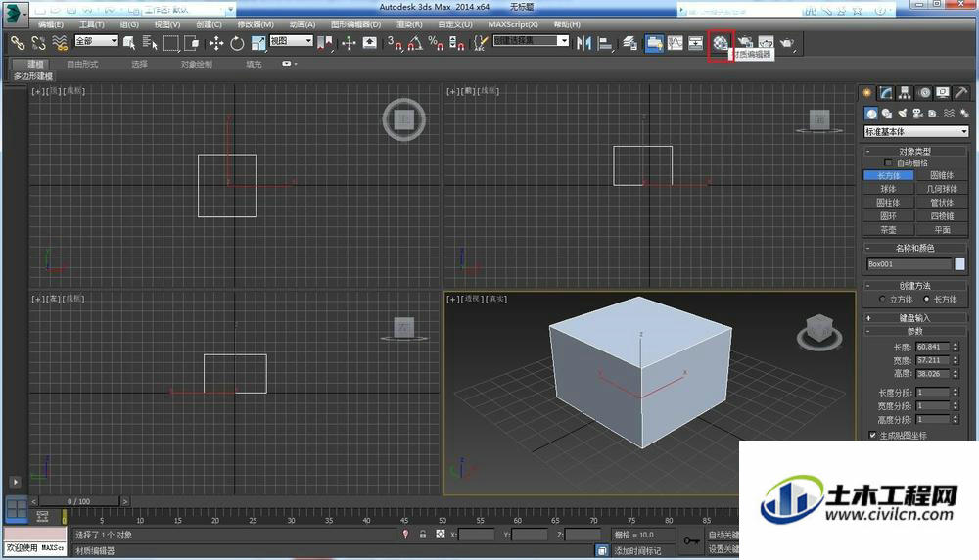Enable the 自动栅格 checkbox

(x=888, y=163)
